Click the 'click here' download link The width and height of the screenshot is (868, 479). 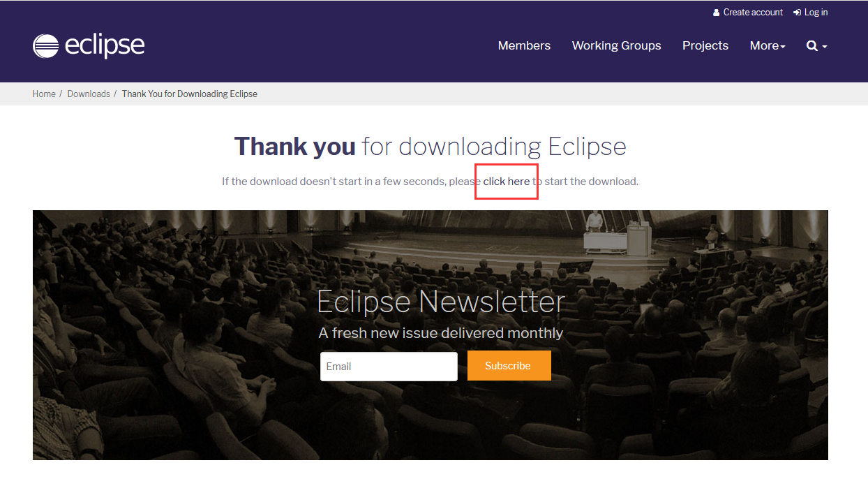[x=507, y=182]
